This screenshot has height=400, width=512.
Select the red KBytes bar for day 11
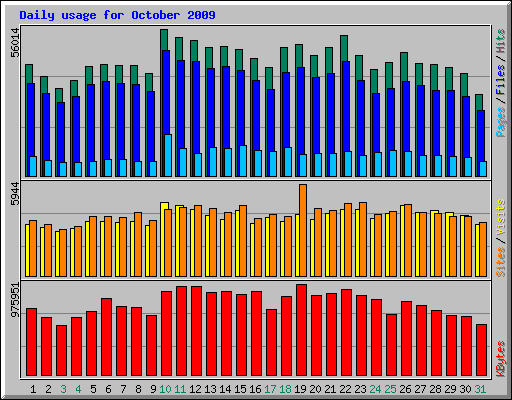click(x=181, y=331)
